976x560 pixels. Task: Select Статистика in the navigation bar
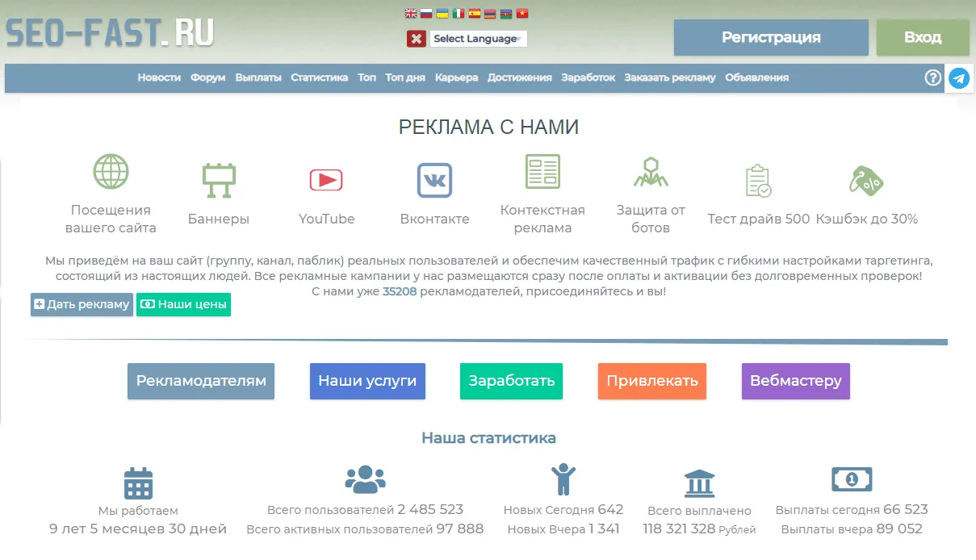coord(319,77)
